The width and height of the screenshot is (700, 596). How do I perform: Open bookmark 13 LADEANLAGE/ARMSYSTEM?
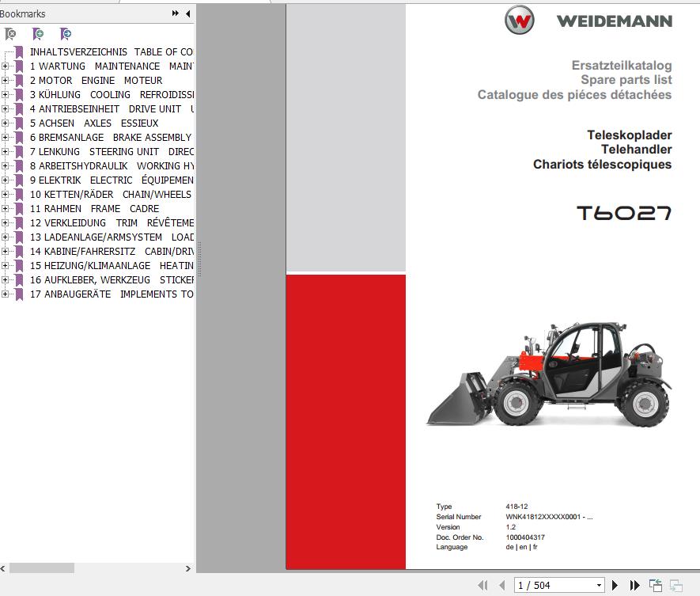click(x=112, y=237)
